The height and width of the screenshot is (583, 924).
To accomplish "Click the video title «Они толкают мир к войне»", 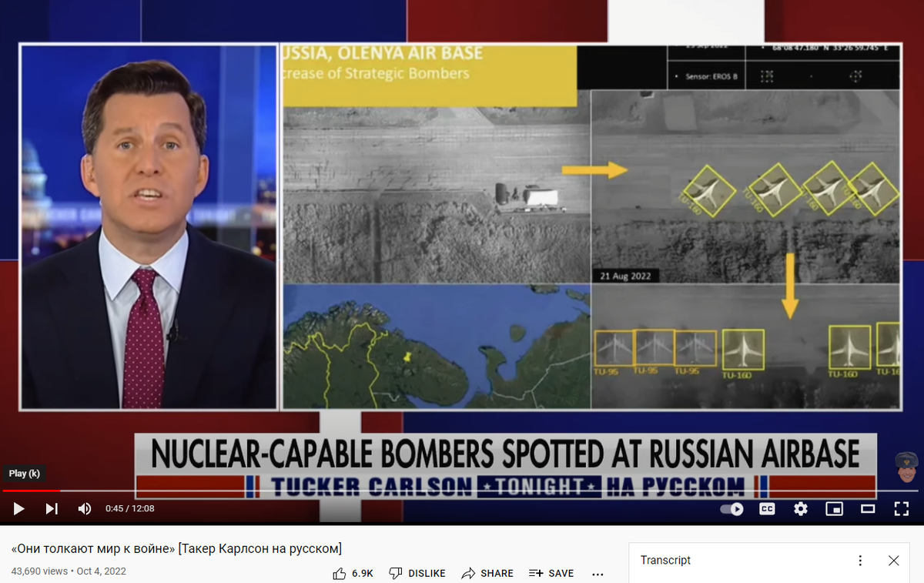I will pyautogui.click(x=176, y=548).
